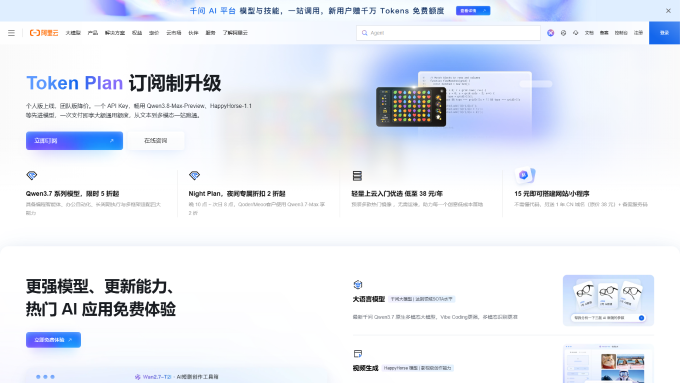Open the 备案 link in the header
The height and width of the screenshot is (383, 680).
tap(604, 33)
